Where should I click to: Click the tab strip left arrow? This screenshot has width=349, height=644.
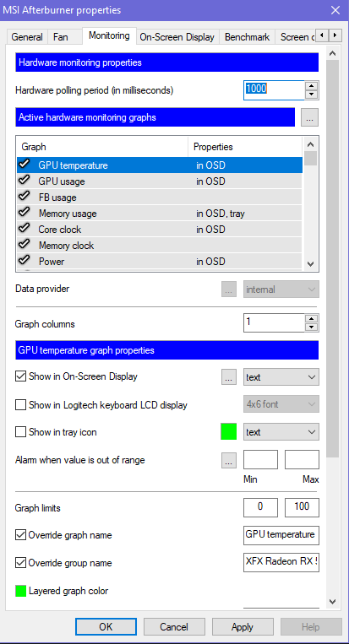(x=322, y=35)
